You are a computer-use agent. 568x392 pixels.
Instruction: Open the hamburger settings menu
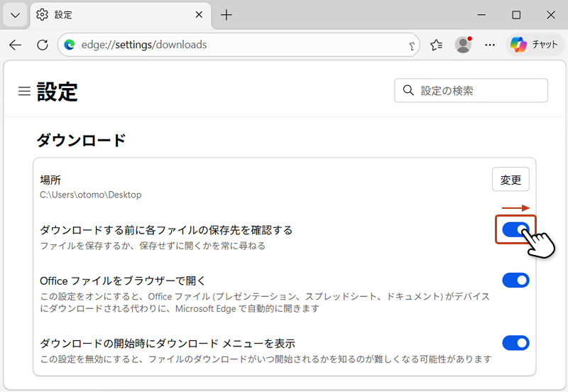coord(24,91)
